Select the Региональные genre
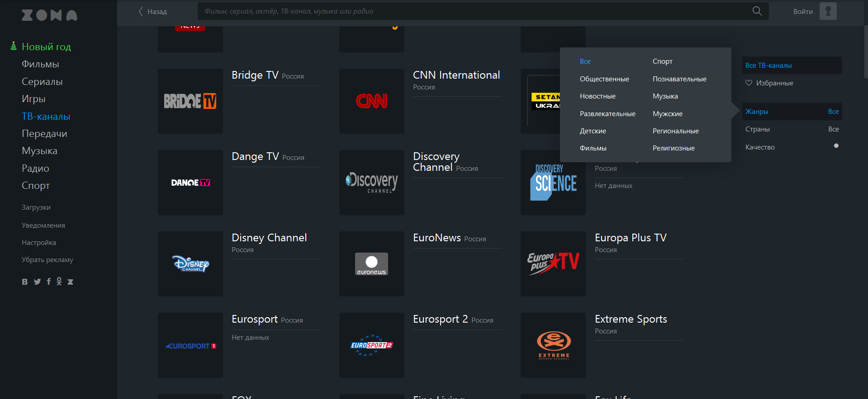The width and height of the screenshot is (868, 399). coord(675,131)
